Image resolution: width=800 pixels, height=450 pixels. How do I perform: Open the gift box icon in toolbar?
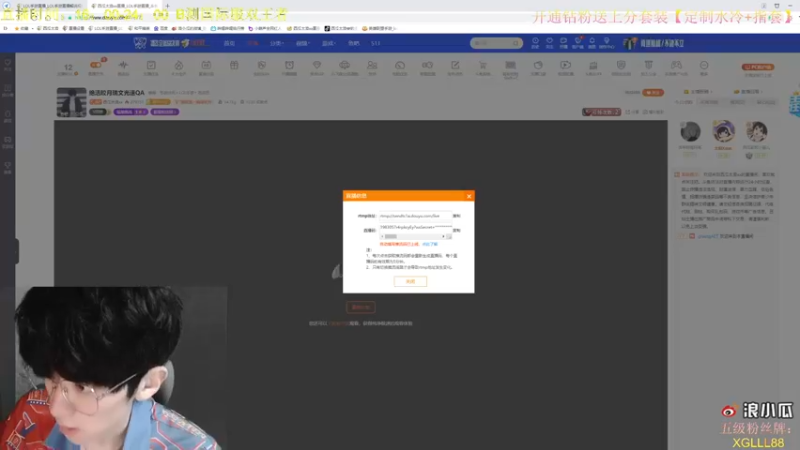point(234,66)
